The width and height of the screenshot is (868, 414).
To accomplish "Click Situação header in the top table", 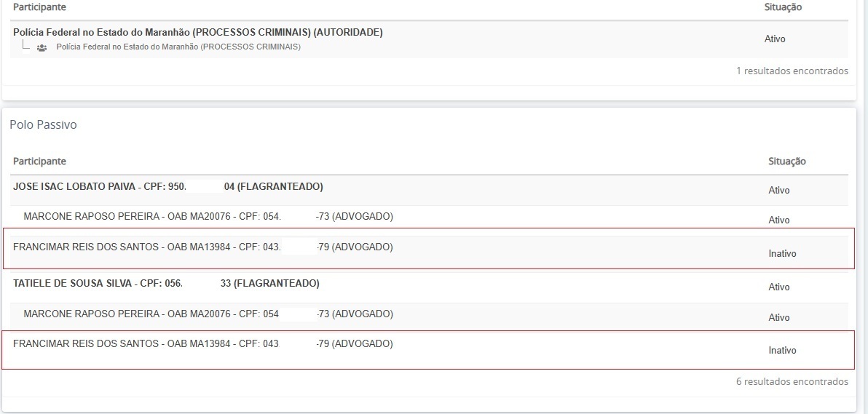I will [x=783, y=7].
